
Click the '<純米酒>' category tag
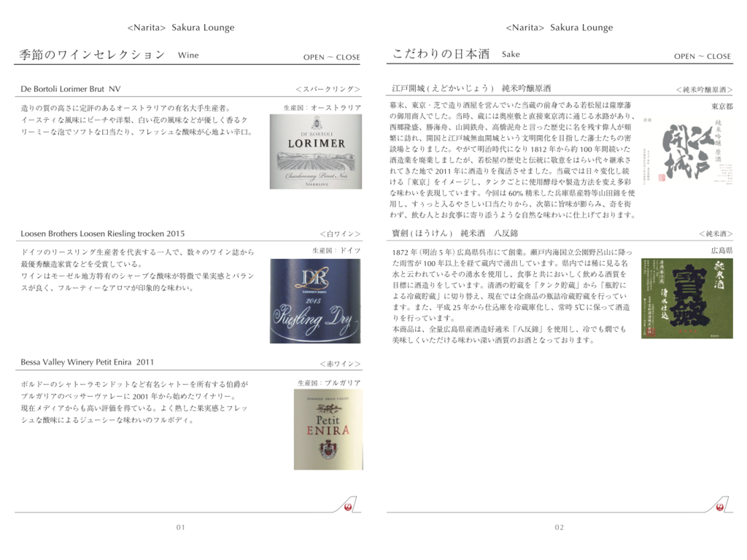point(716,233)
